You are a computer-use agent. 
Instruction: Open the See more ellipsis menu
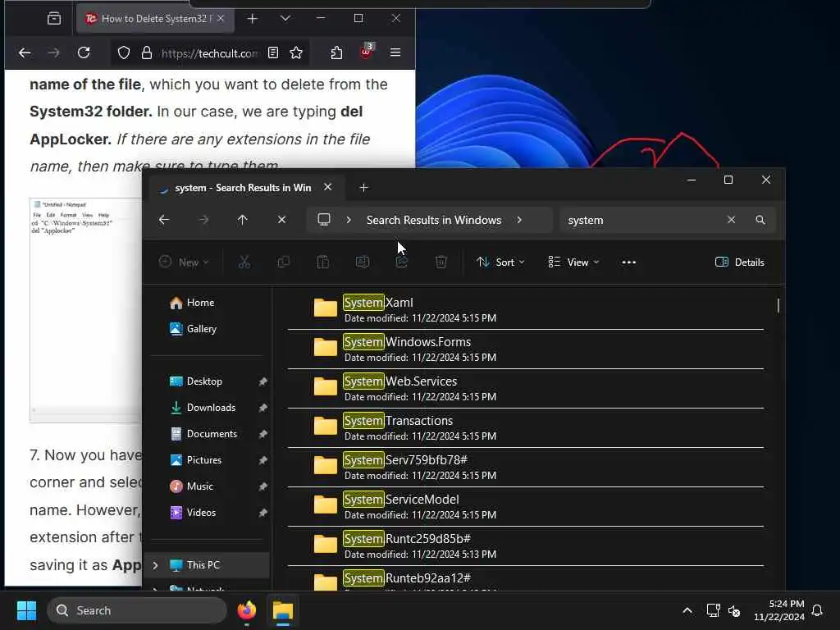629,262
